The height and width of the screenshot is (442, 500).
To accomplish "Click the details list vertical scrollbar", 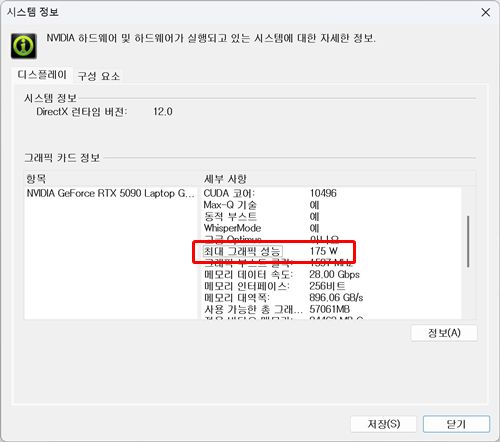I will click(x=468, y=242).
